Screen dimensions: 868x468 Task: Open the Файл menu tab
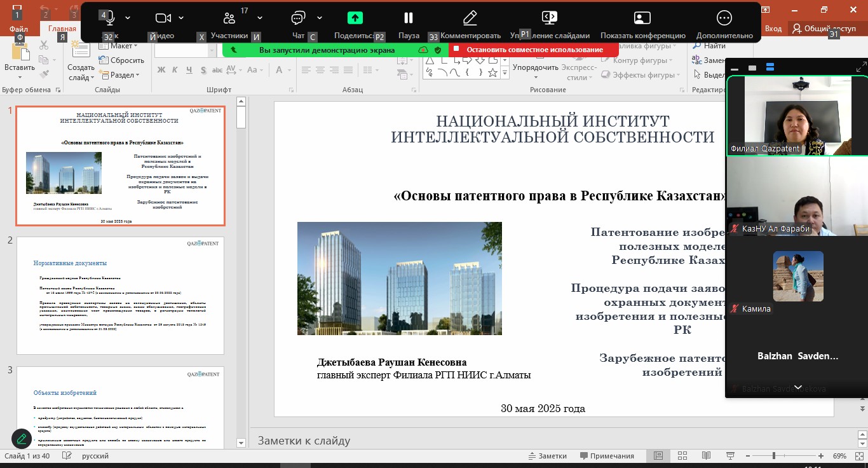coord(18,29)
